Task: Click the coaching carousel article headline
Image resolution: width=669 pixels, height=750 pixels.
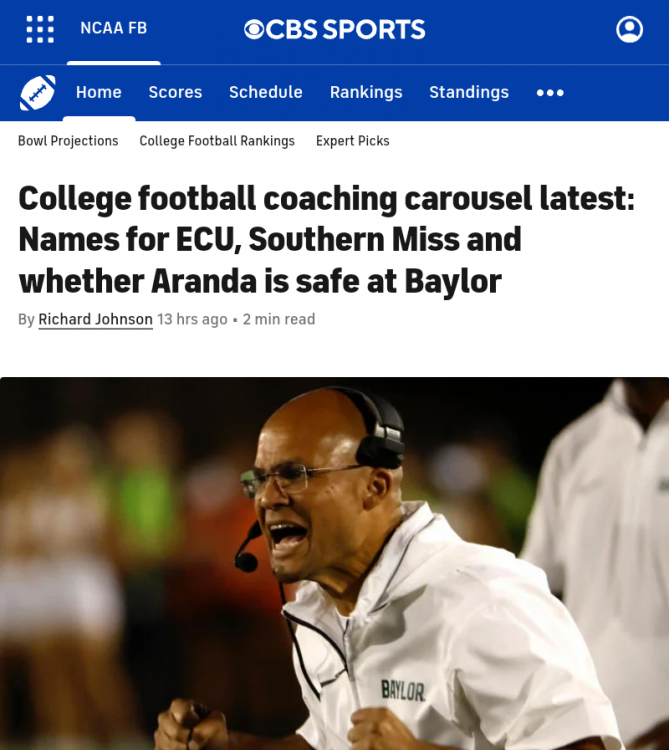Action: (326, 240)
